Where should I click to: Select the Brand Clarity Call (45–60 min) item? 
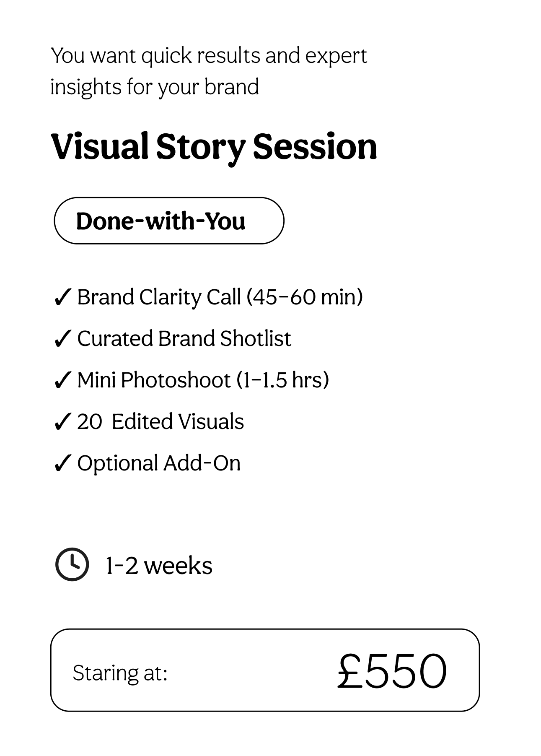tap(220, 297)
